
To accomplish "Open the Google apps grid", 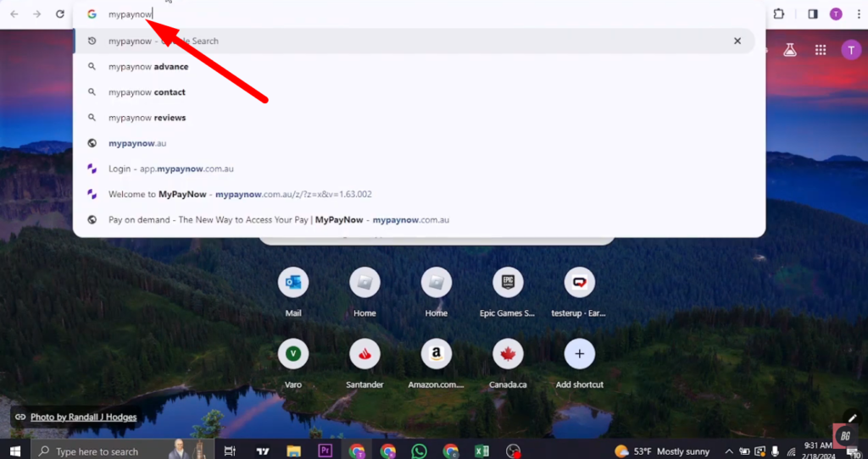I will (820, 50).
